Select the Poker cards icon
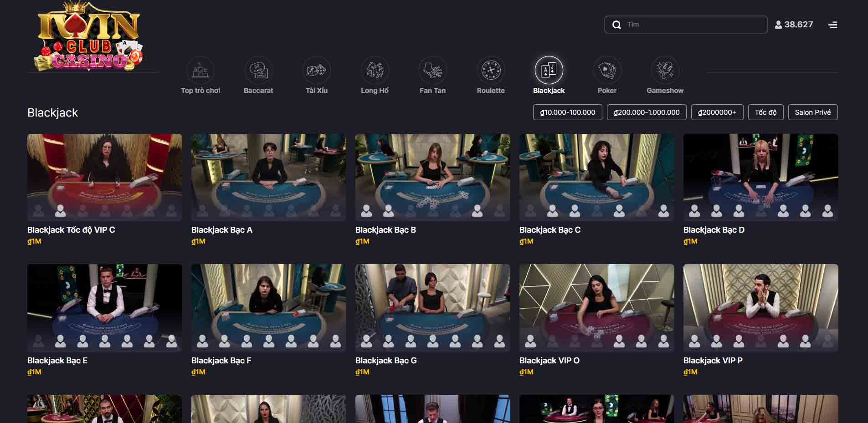The image size is (868, 423). pyautogui.click(x=607, y=71)
